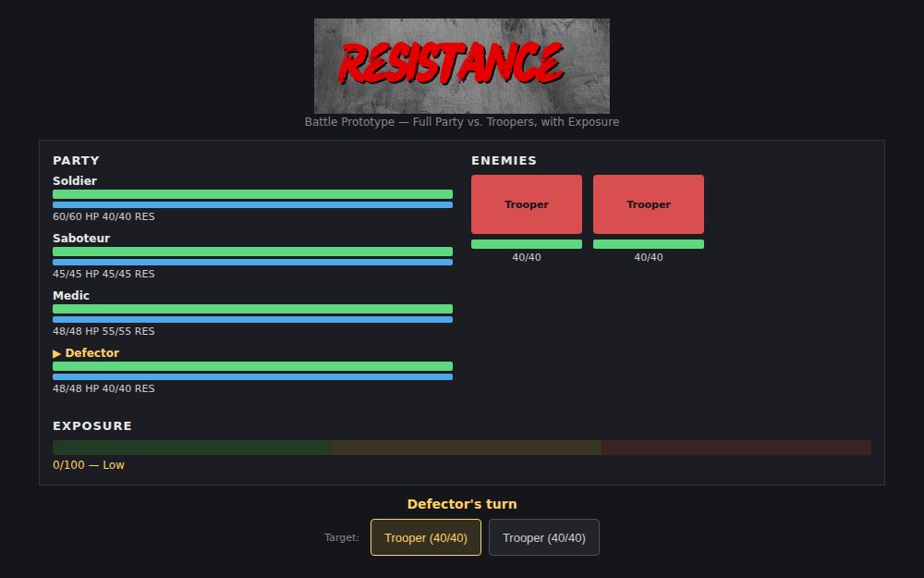Click the Soldier blue RES bar

[x=252, y=205]
